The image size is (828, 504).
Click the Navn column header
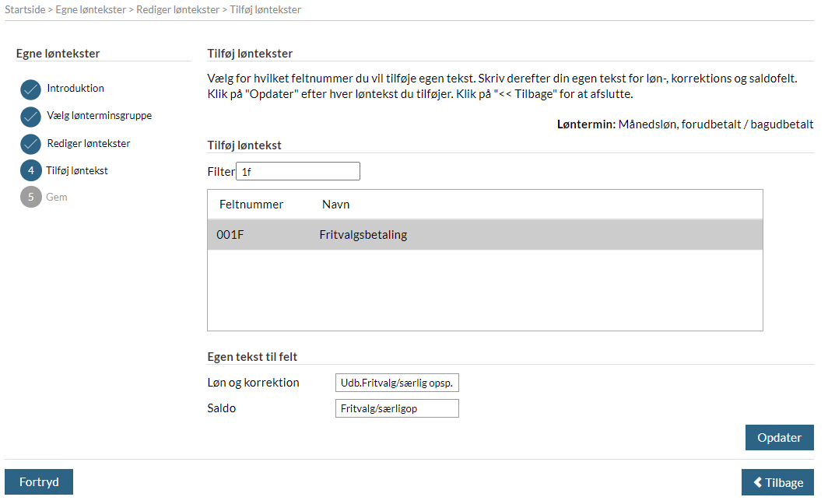336,205
